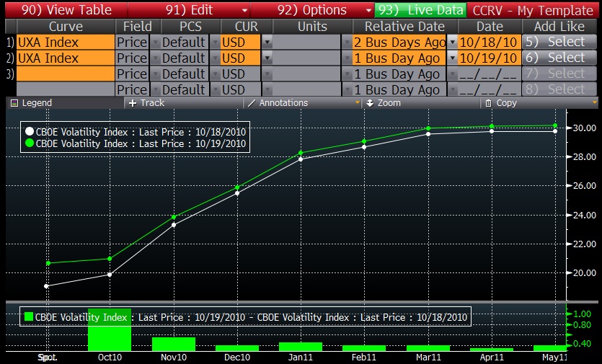602x364 pixels.
Task: Click the Legend icon
Action: coord(14,103)
